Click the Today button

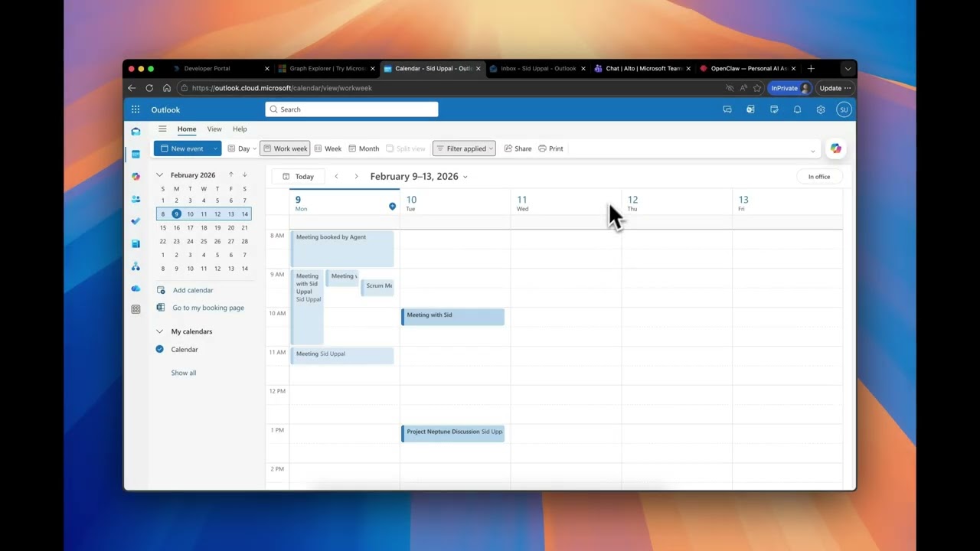(x=298, y=176)
